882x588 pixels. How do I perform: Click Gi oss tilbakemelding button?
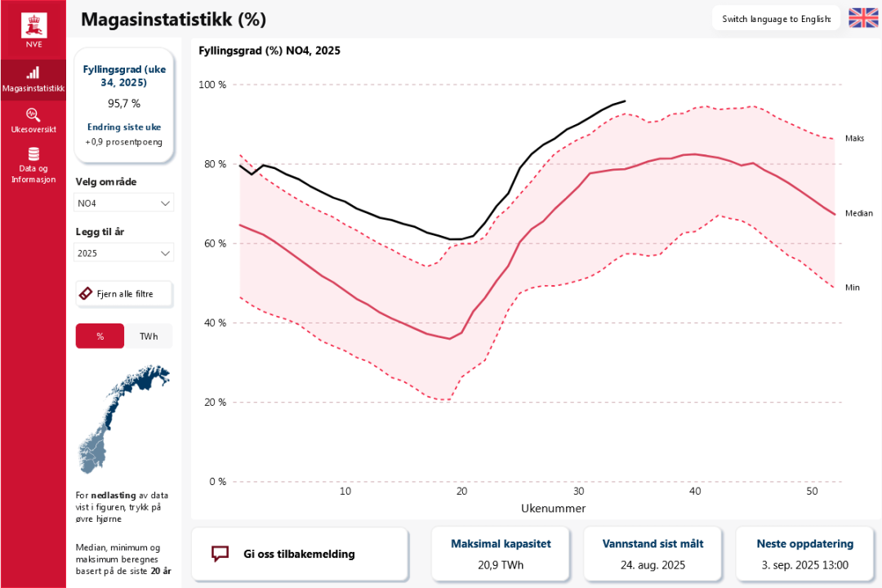pos(299,554)
